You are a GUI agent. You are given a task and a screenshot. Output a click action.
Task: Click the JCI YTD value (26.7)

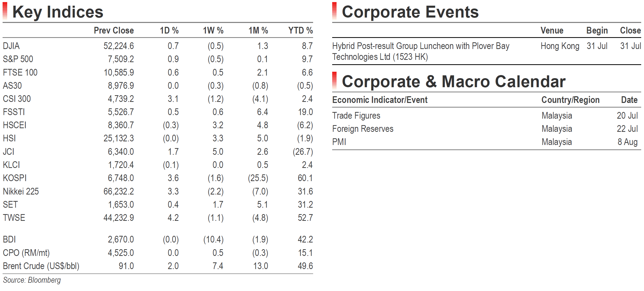click(x=303, y=152)
